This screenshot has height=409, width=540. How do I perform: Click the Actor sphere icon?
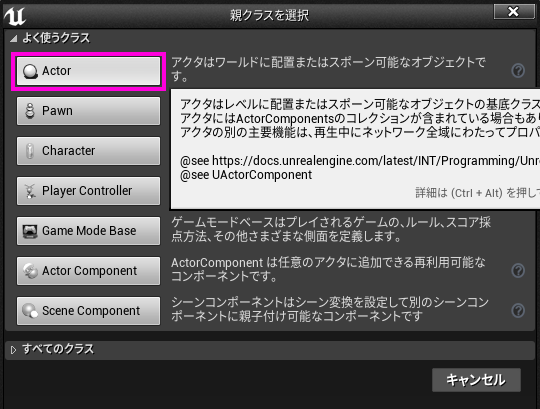point(30,71)
